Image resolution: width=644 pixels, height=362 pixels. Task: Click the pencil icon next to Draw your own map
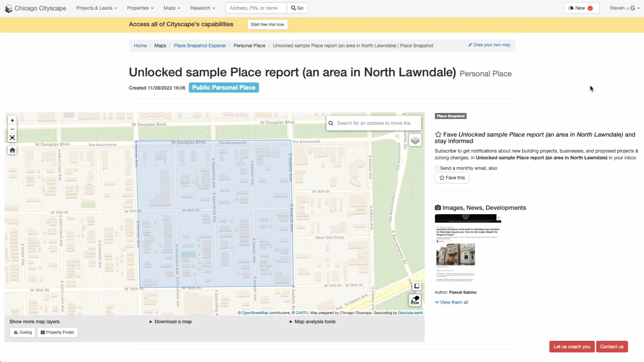tap(470, 45)
